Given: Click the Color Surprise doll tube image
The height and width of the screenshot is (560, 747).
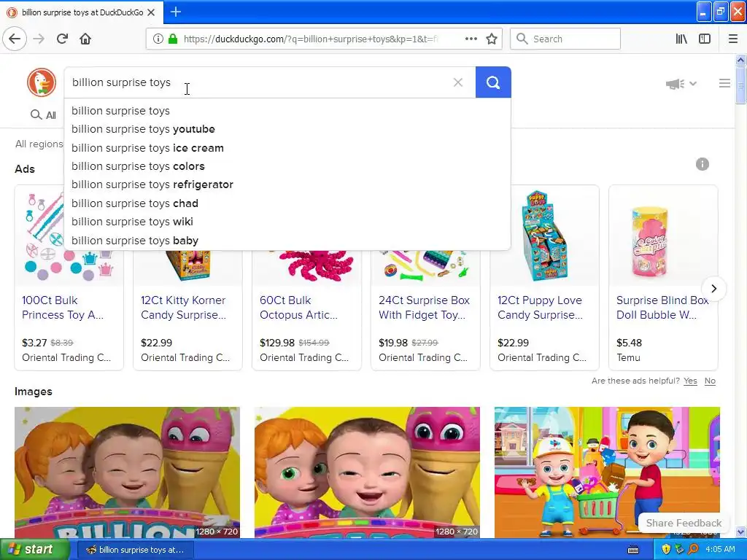Looking at the screenshot, I should 649,241.
